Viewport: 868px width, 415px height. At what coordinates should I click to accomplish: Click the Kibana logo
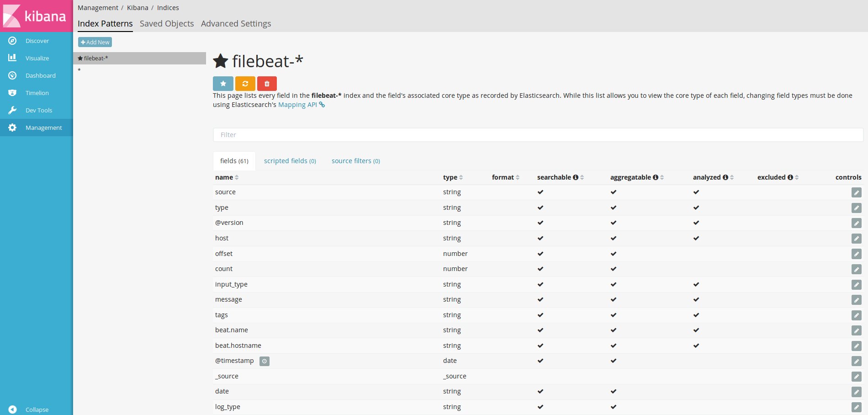tap(36, 16)
